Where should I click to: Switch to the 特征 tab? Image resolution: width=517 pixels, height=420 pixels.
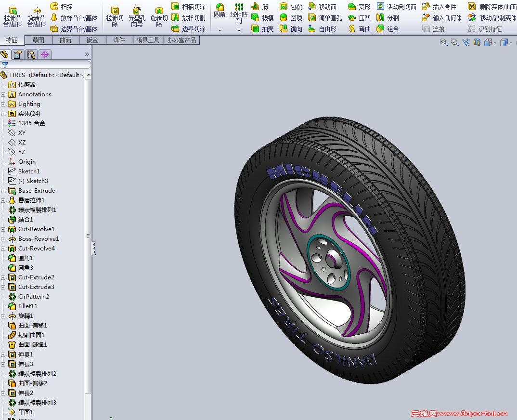11,40
